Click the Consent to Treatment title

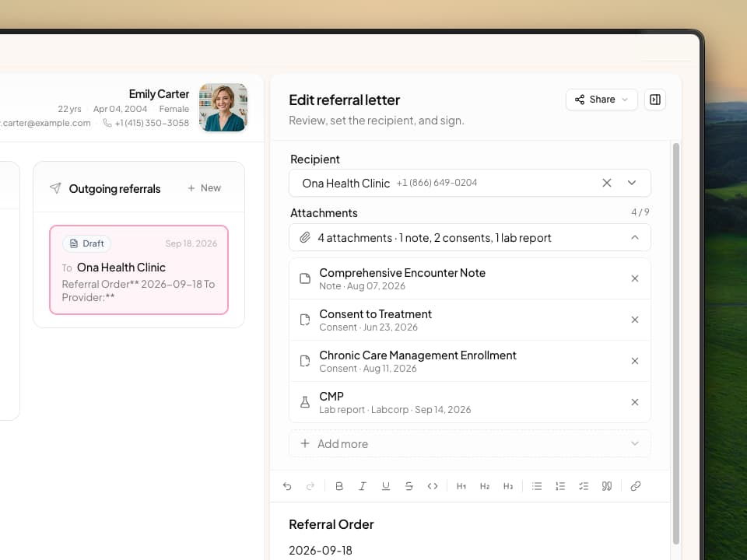pyautogui.click(x=375, y=314)
